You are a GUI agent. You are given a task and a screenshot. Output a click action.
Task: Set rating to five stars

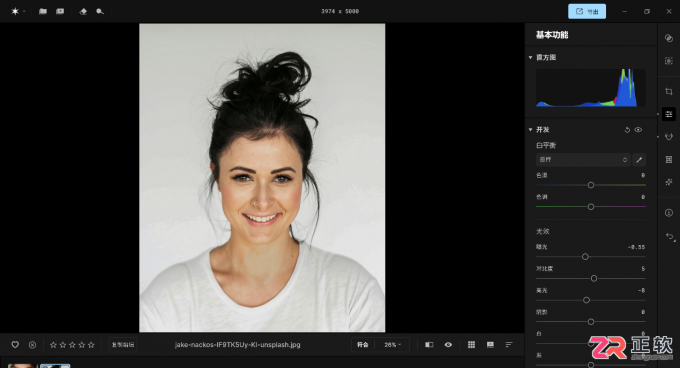(91, 345)
